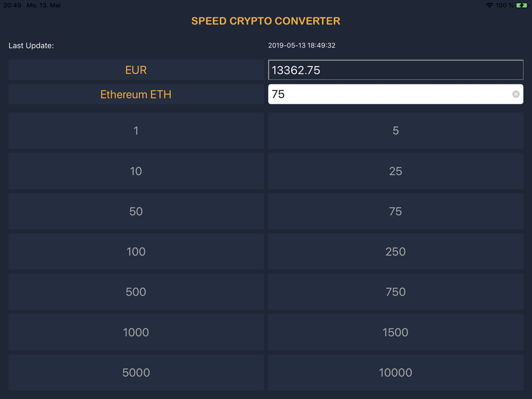
Task: Focus the EUR amount input field
Action: (395, 70)
